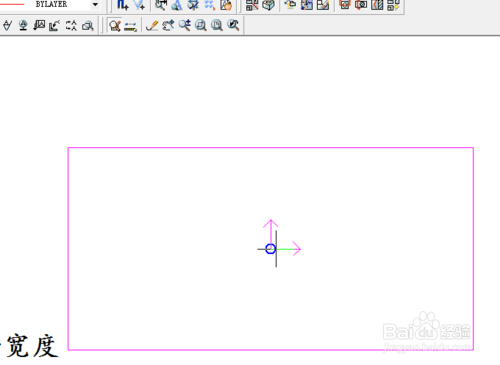The width and height of the screenshot is (500, 365).
Task: Toggle the highlighted magnifier with pencil button
Action: pyautogui.click(x=115, y=26)
